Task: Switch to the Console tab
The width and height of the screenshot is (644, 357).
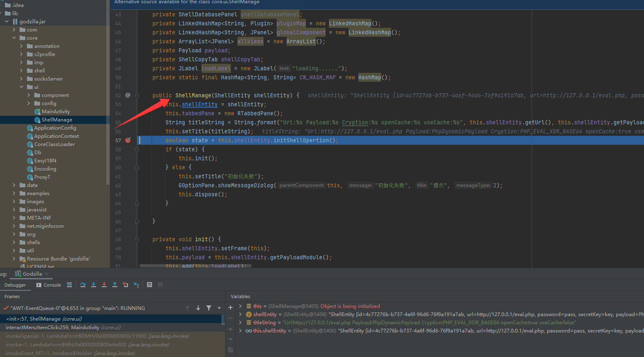Action: [49, 285]
